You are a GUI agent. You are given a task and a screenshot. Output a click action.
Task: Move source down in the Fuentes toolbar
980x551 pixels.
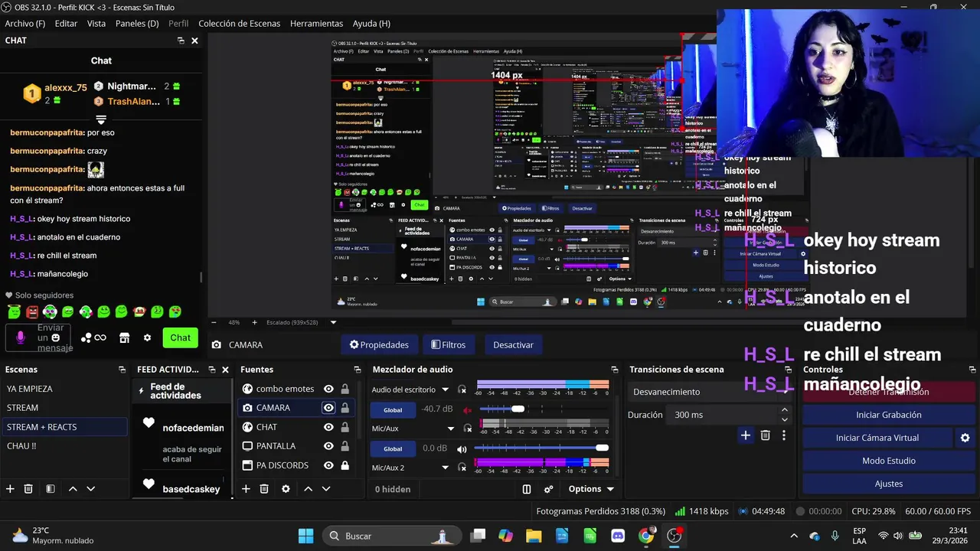[325, 488]
